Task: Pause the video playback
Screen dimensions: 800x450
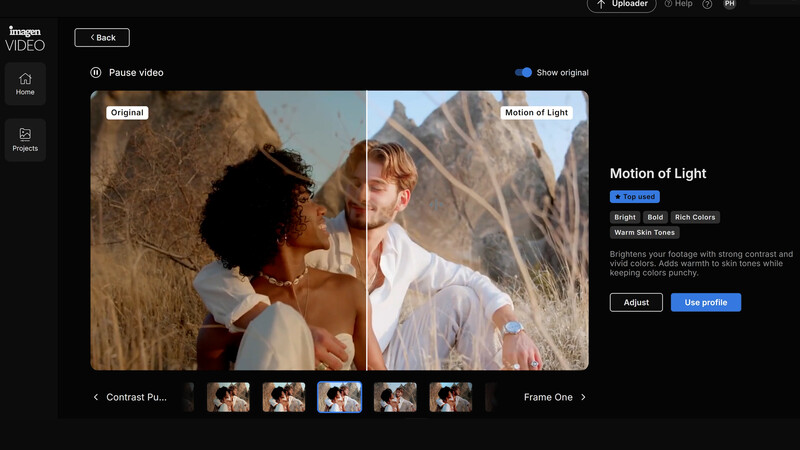Action: click(x=127, y=72)
